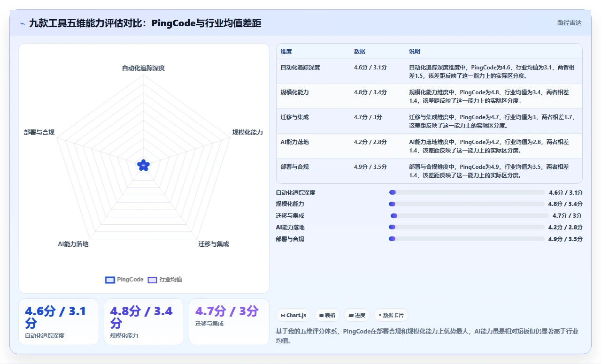Click the description mentioning 两者相差1.7
The height and width of the screenshot is (364, 601).
(492, 121)
